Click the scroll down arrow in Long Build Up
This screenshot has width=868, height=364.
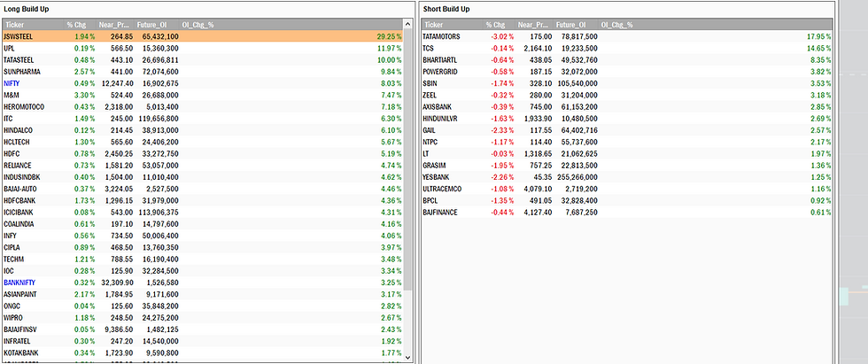pyautogui.click(x=408, y=357)
